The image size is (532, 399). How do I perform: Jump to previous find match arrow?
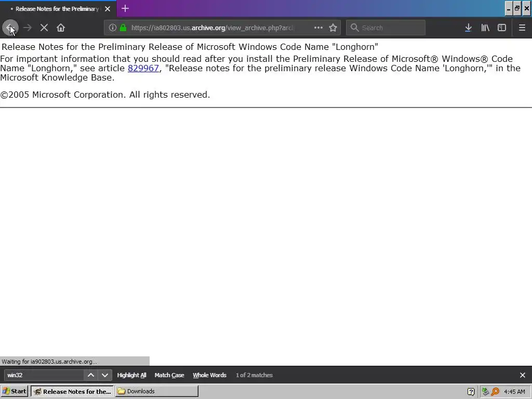click(91, 375)
